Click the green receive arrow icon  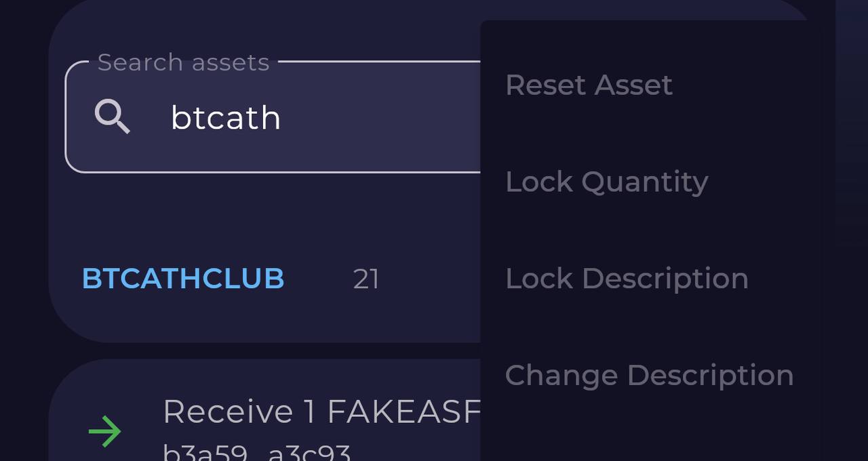(x=105, y=432)
